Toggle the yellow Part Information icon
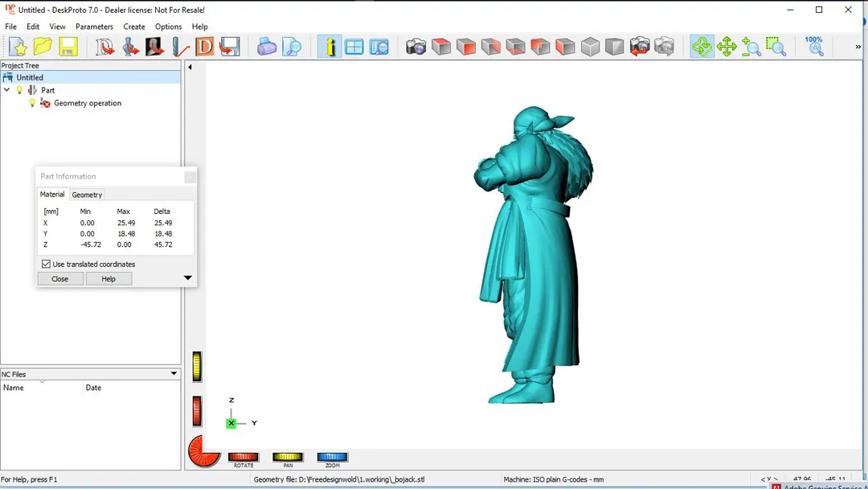This screenshot has height=489, width=868. (x=329, y=47)
